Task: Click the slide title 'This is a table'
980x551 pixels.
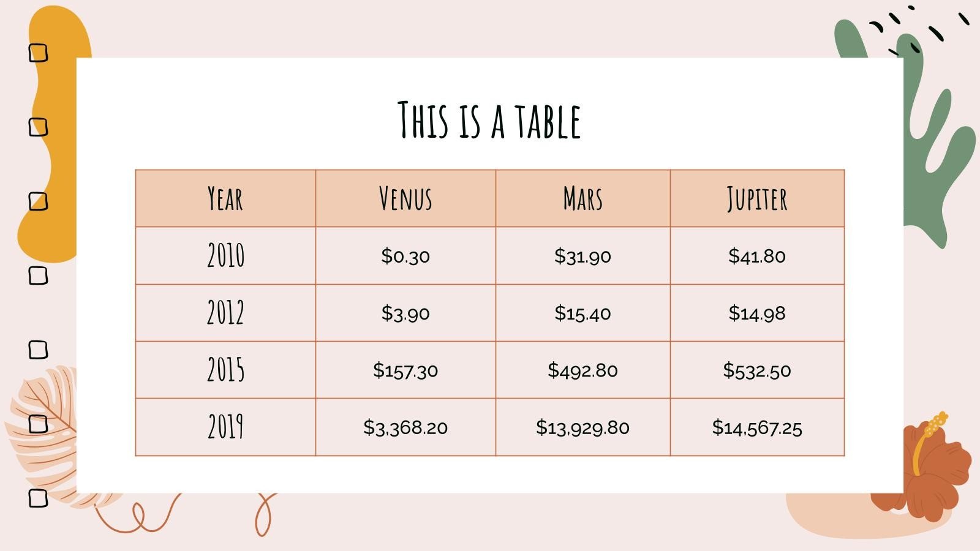Action: tap(489, 120)
